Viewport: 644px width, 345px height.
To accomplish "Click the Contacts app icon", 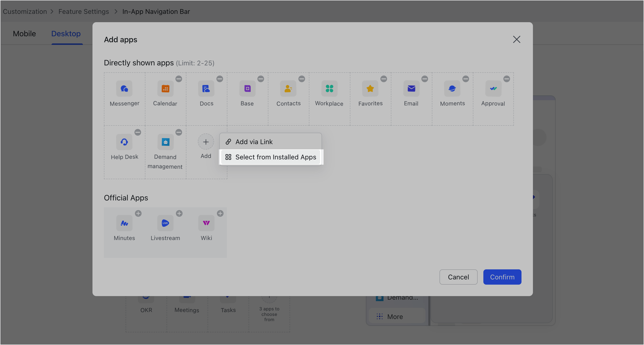I will point(288,88).
